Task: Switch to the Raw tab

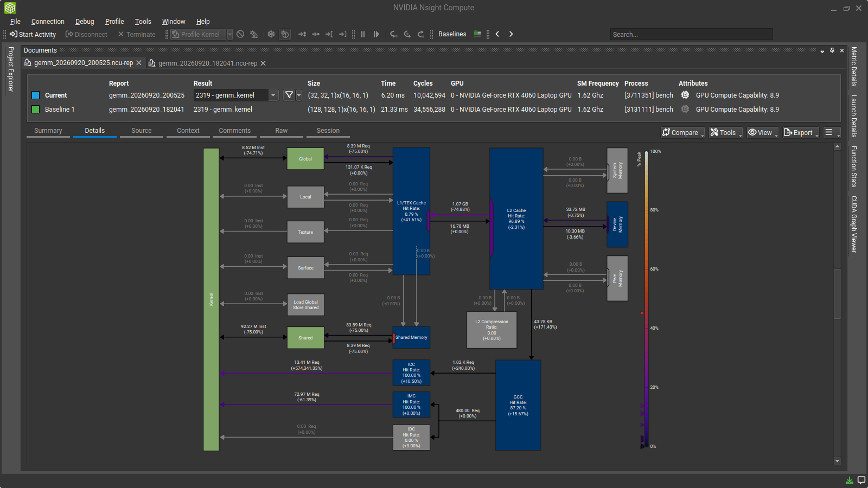Action: [282, 131]
